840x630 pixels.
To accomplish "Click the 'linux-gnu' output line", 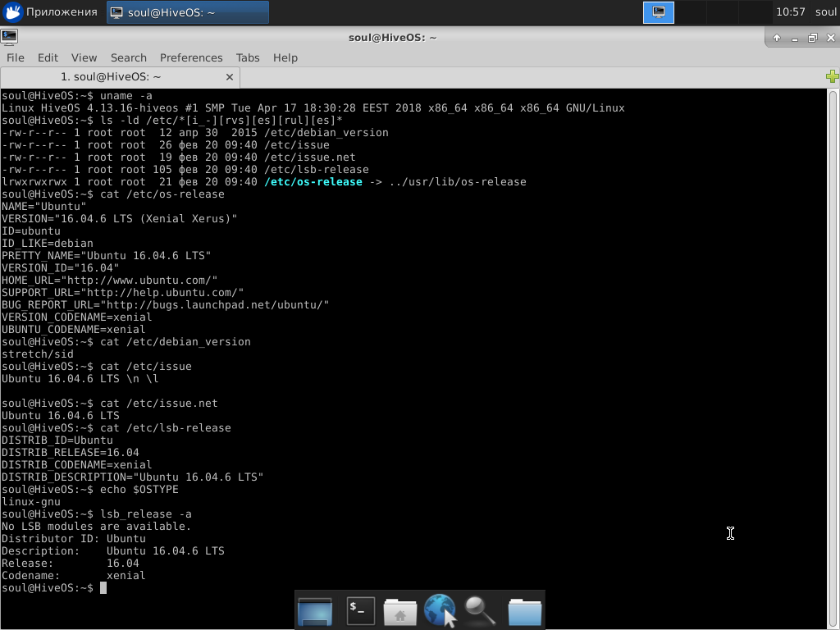I will coord(30,503).
